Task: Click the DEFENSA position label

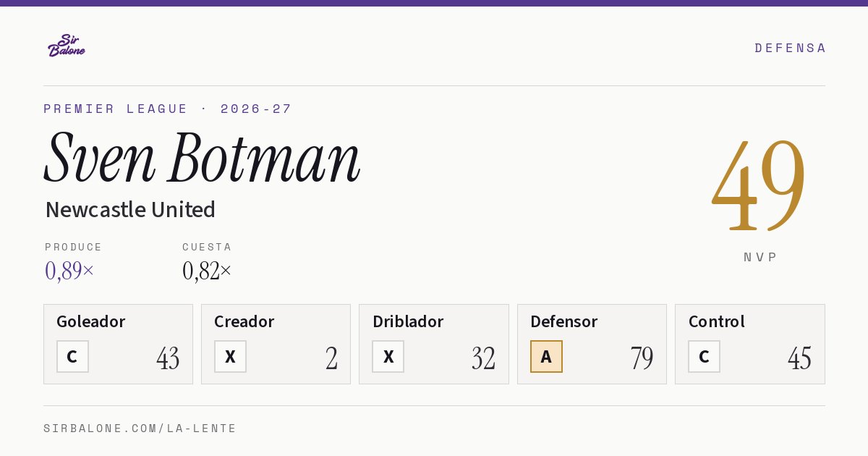Action: (x=790, y=48)
